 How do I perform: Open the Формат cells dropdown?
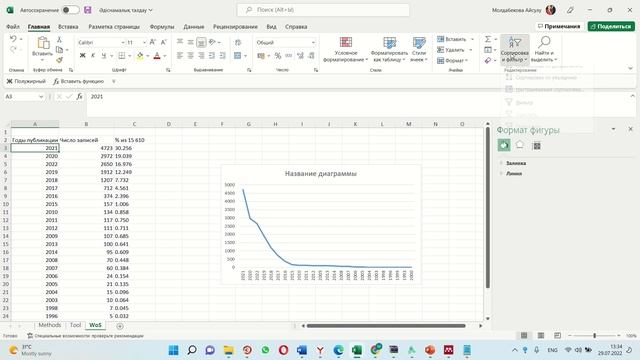pyautogui.click(x=453, y=60)
